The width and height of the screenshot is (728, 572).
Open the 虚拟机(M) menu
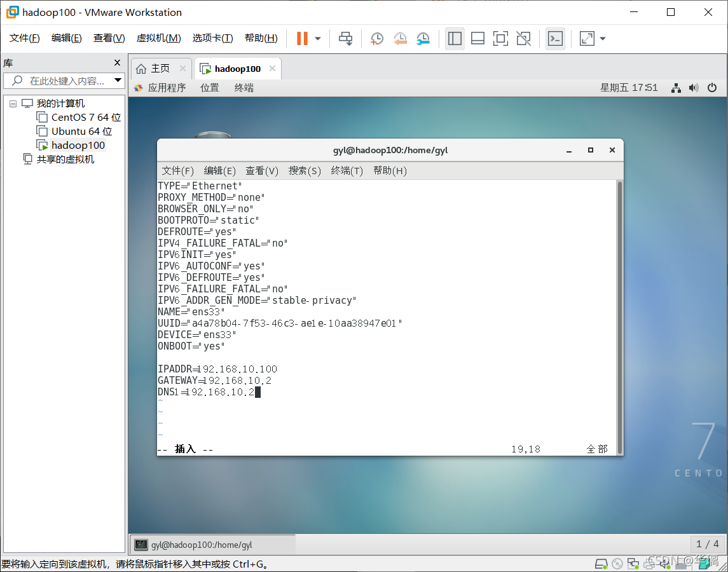point(158,38)
